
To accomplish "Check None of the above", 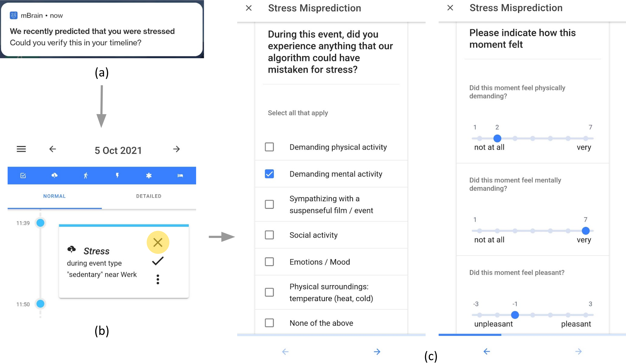I will point(269,323).
